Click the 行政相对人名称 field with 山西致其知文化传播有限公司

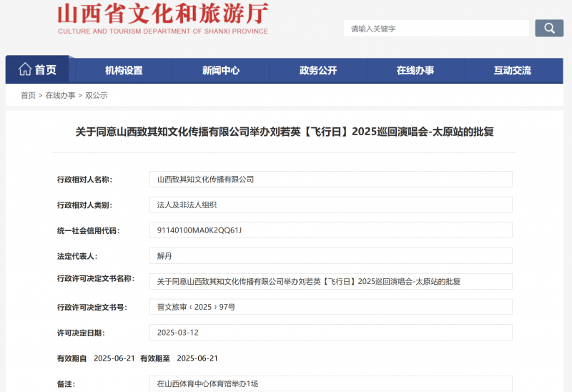330,180
